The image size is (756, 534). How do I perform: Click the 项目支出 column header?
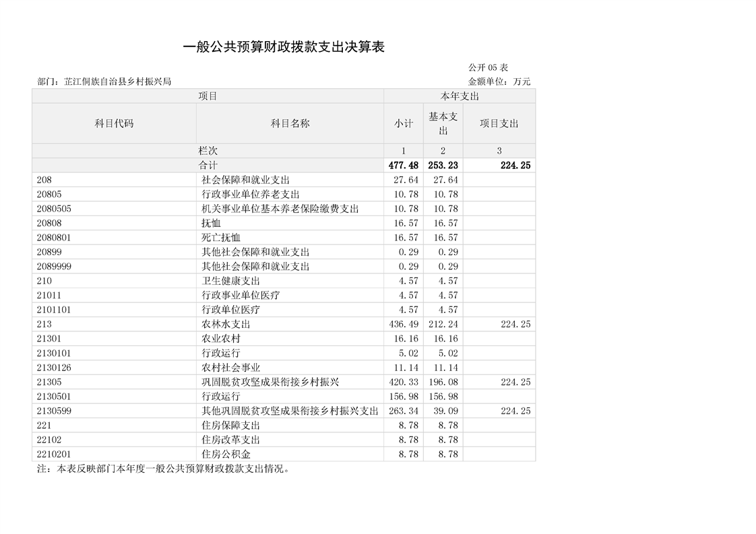click(499, 123)
